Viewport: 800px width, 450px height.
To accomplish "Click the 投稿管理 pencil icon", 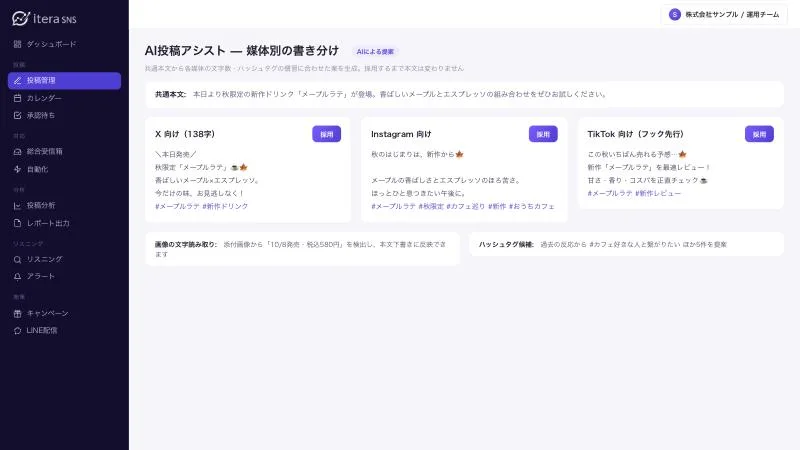I will click(x=17, y=81).
